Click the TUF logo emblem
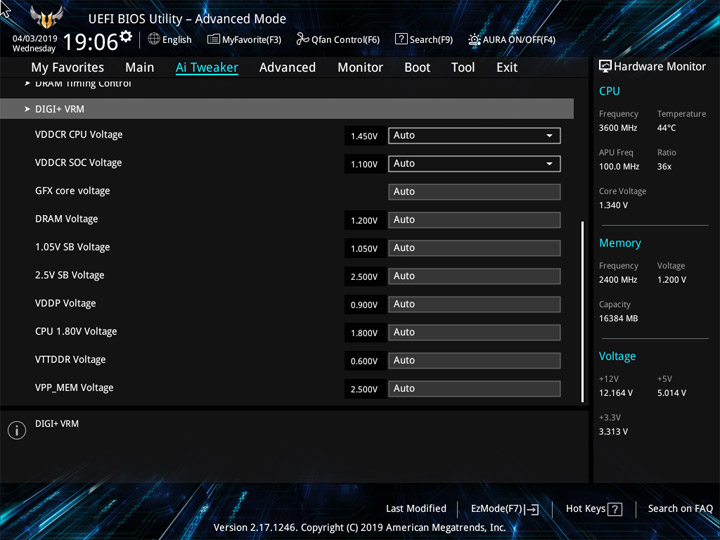This screenshot has width=720, height=540. [46, 17]
